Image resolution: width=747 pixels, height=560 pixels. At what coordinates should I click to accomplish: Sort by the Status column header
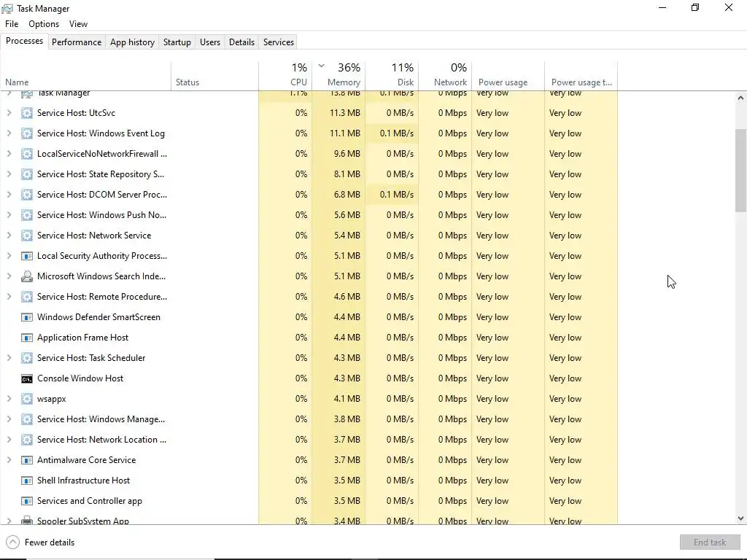[x=215, y=76]
